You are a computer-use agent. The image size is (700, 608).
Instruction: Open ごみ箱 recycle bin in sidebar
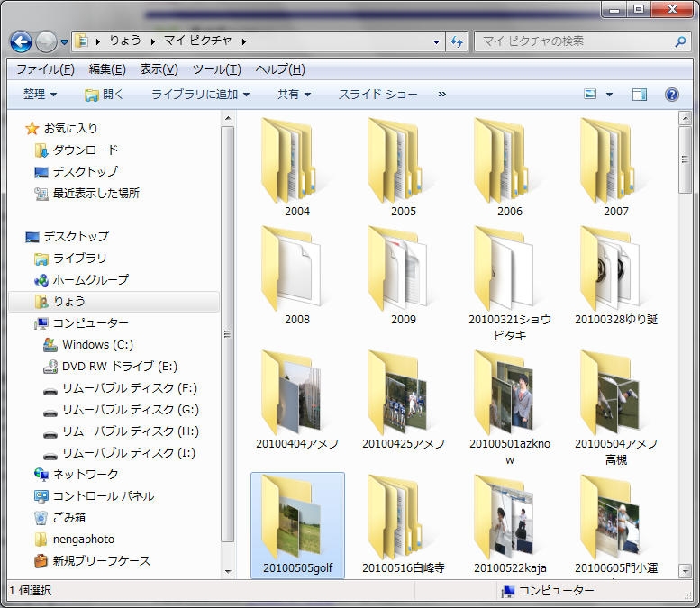pos(68,518)
